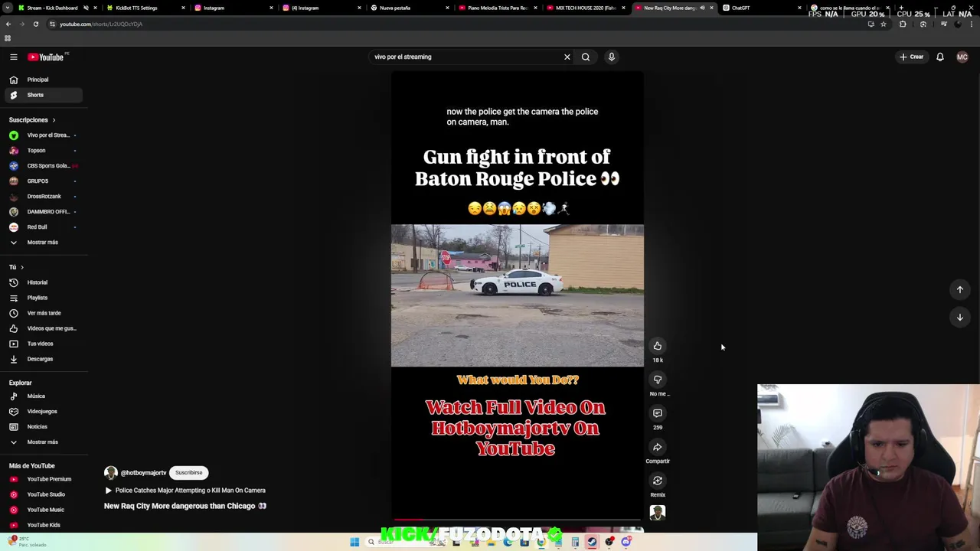The height and width of the screenshot is (551, 980).
Task: Click the search magnifier button
Action: point(586,57)
